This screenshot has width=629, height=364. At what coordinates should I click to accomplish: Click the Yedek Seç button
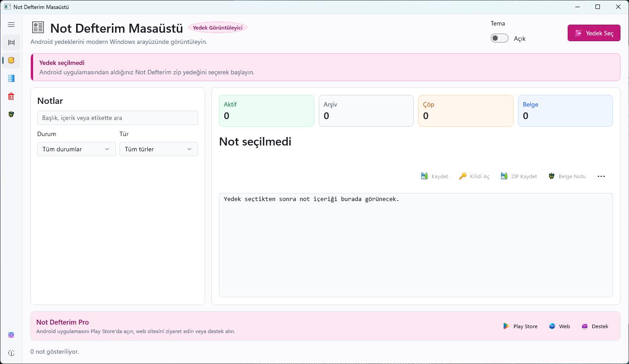594,33
